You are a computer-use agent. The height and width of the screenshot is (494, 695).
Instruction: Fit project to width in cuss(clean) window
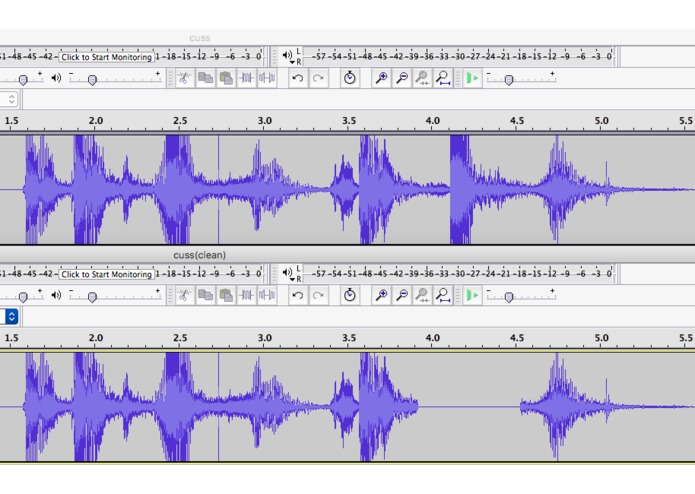443,296
